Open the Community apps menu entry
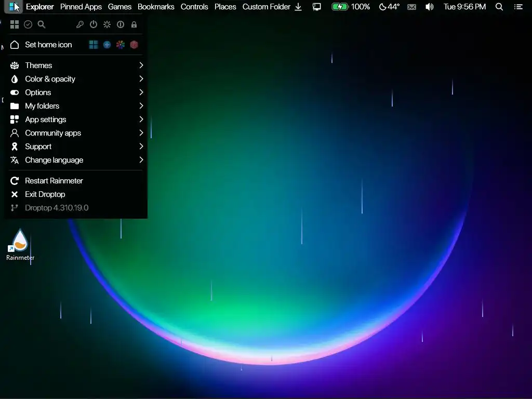The height and width of the screenshot is (399, 532). coord(77,133)
